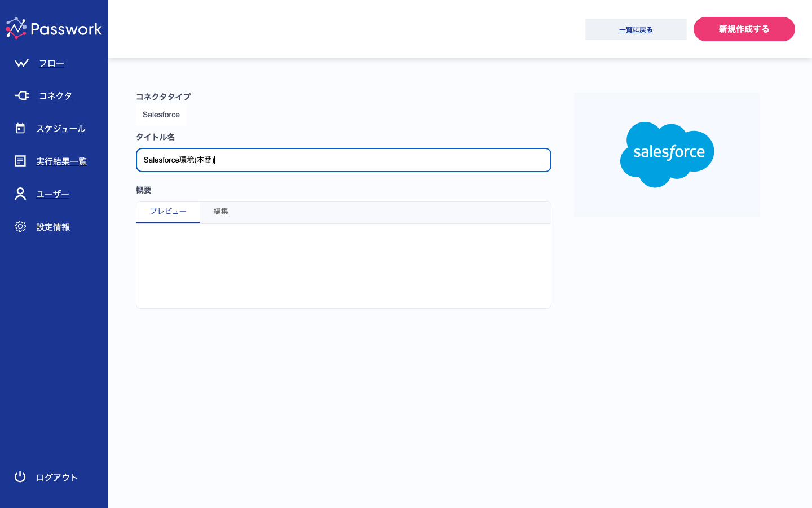This screenshot has height=508, width=812.
Task: Click the Passwork brand name text
Action: pyautogui.click(x=67, y=29)
